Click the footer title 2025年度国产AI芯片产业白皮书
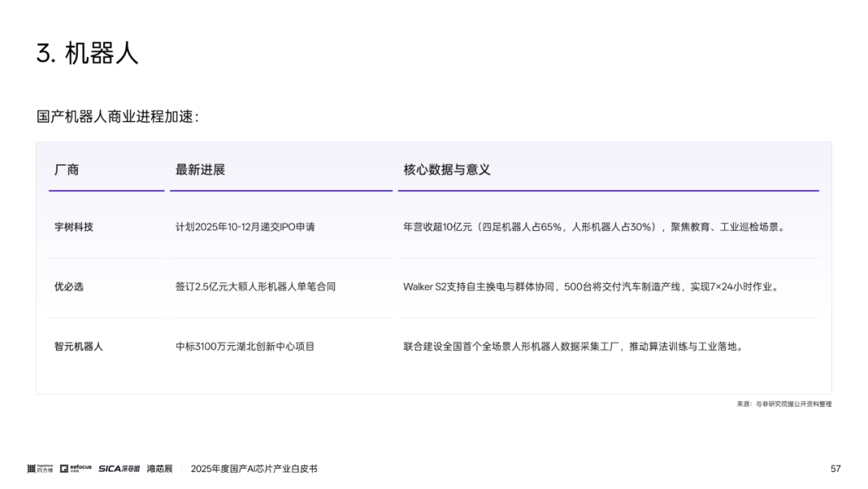This screenshot has width=868, height=489. click(254, 469)
